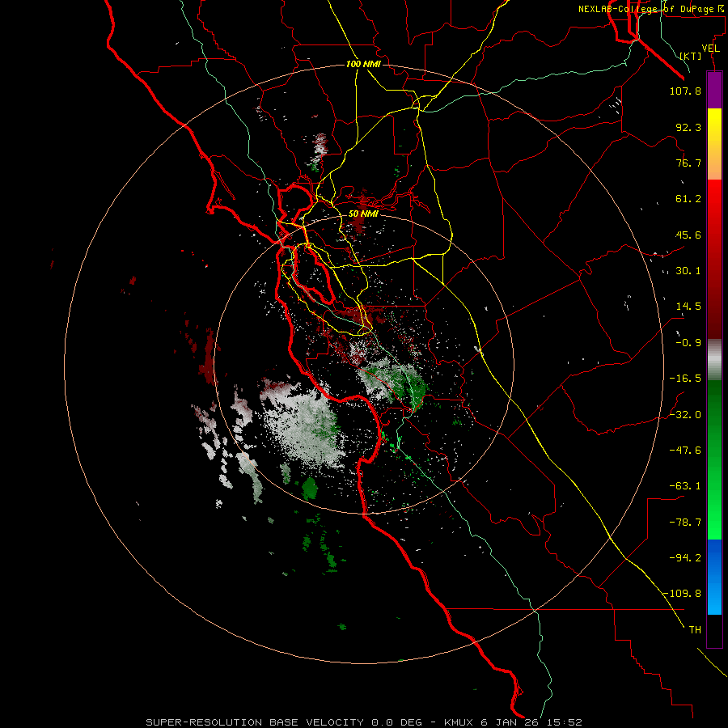This screenshot has height=728, width=728.
Task: Click the blue segment of velocity color bar
Action: [714, 577]
